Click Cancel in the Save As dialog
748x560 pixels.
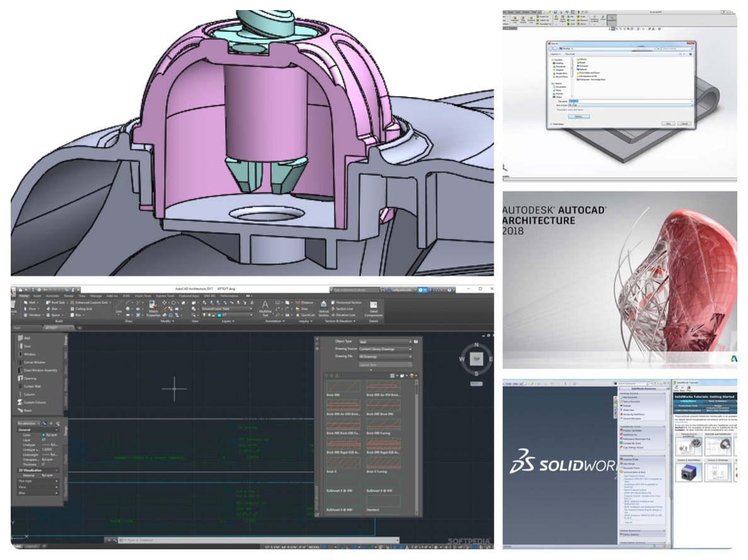pos(684,123)
